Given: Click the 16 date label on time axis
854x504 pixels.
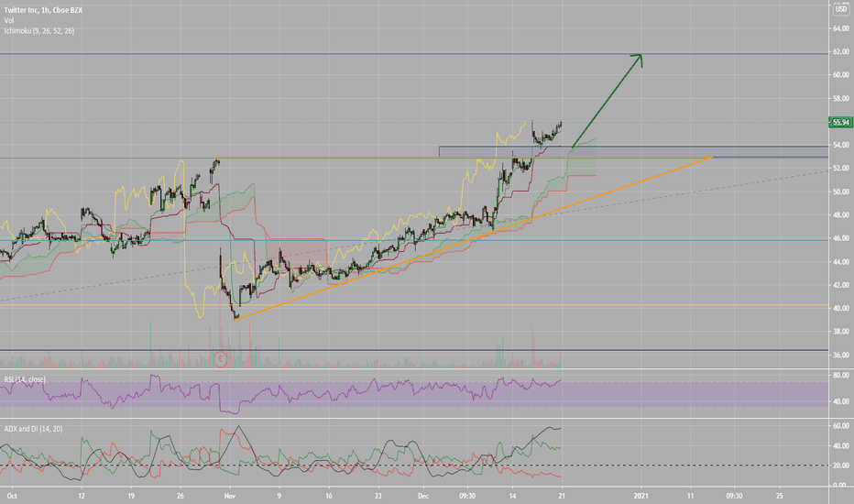Looking at the screenshot, I should click(x=328, y=496).
